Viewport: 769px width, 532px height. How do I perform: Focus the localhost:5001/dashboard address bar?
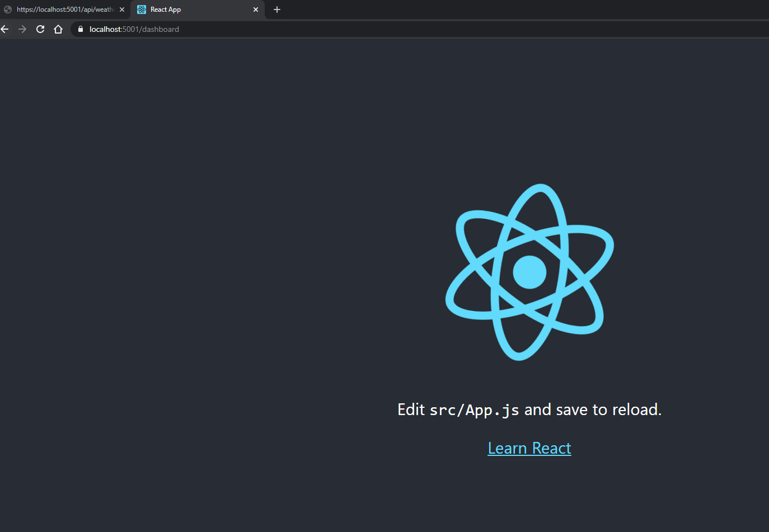pos(420,29)
